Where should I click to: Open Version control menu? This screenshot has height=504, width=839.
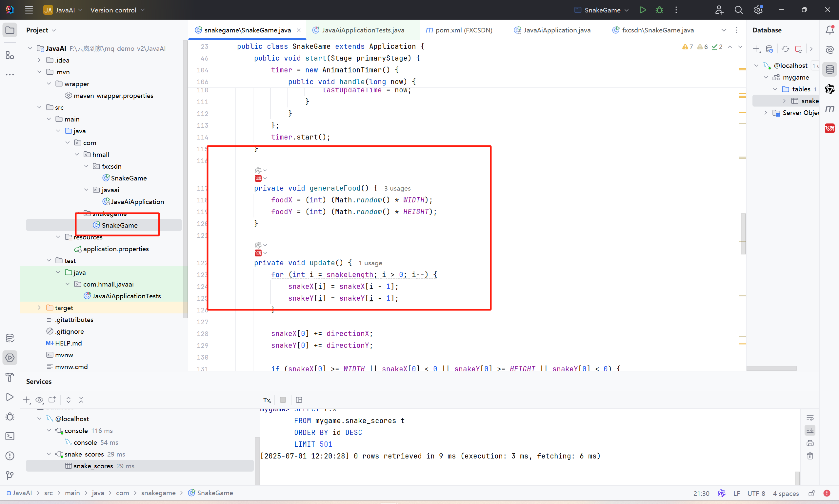[x=117, y=10]
